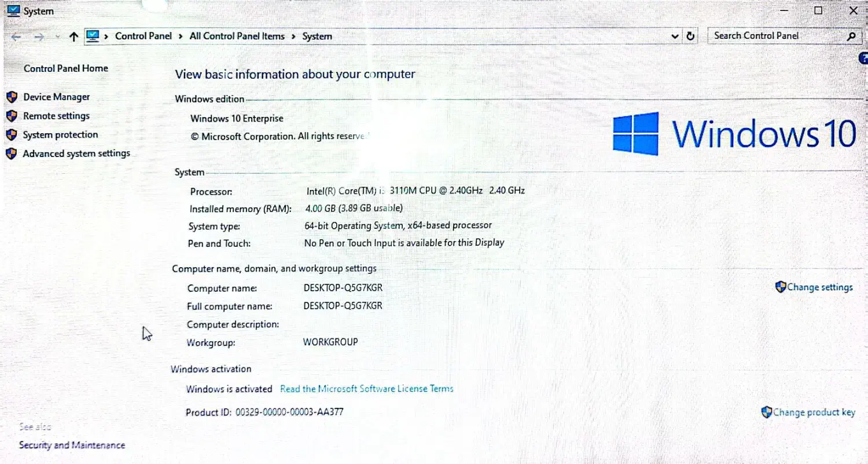Viewport: 868px width, 464px height.
Task: Click Change settings for computer name
Action: point(820,287)
